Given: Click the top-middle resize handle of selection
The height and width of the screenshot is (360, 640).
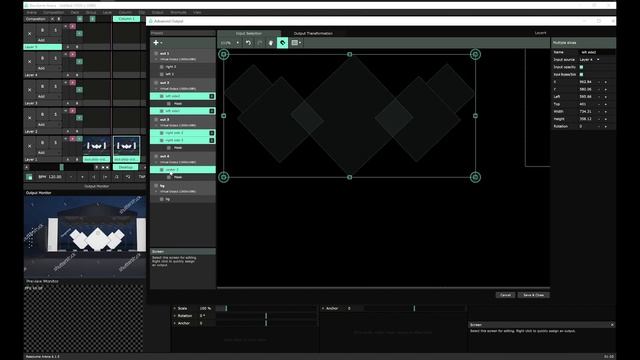Looking at the screenshot, I should (349, 54).
